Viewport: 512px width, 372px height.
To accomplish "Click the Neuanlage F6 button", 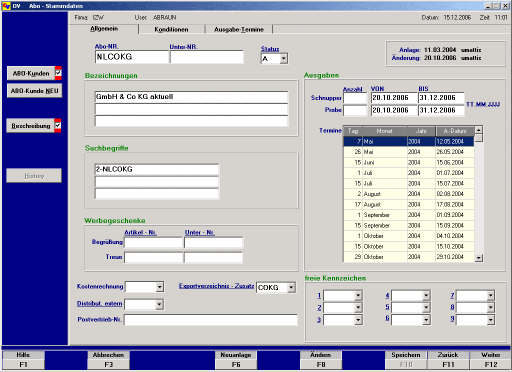I will click(236, 360).
